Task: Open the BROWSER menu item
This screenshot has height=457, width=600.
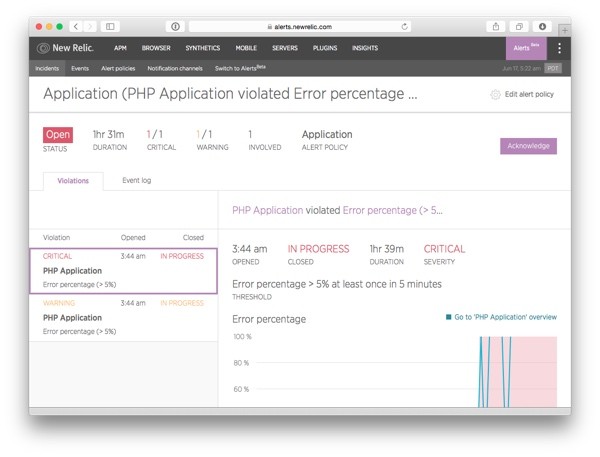Action: [156, 48]
